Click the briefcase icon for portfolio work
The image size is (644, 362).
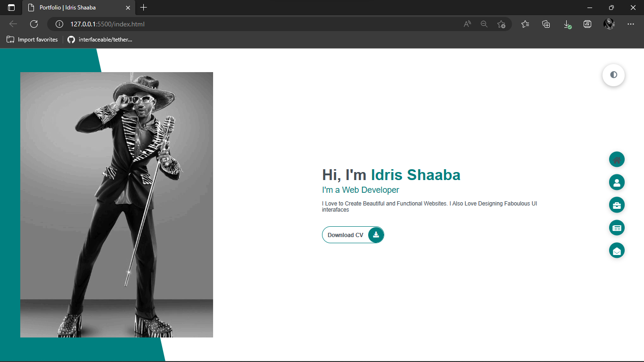[x=617, y=205]
